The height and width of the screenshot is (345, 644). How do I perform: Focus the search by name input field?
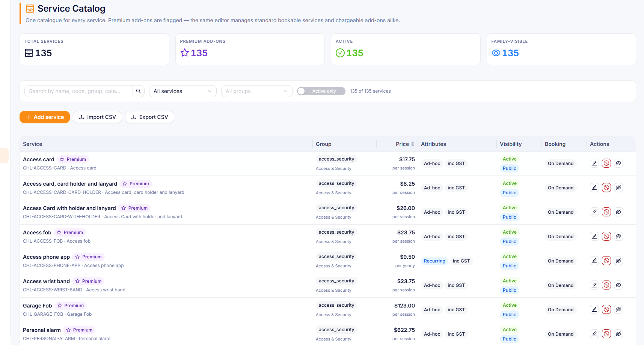(78, 91)
